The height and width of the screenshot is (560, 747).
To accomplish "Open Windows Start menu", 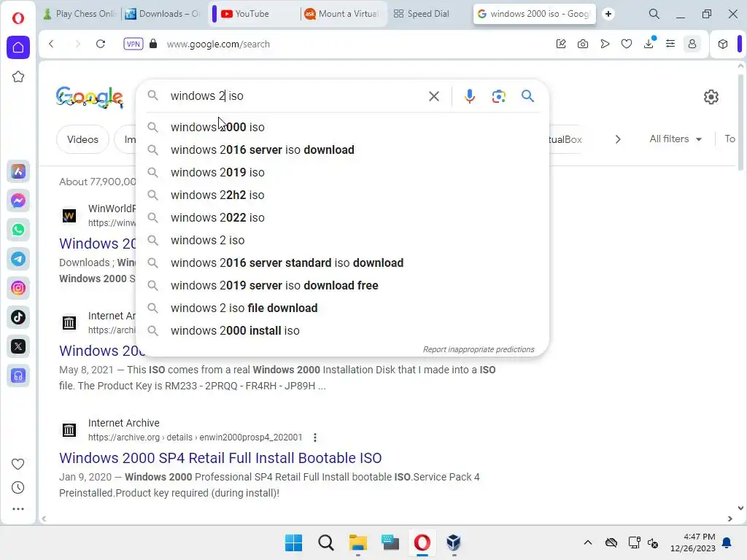I will (x=293, y=542).
